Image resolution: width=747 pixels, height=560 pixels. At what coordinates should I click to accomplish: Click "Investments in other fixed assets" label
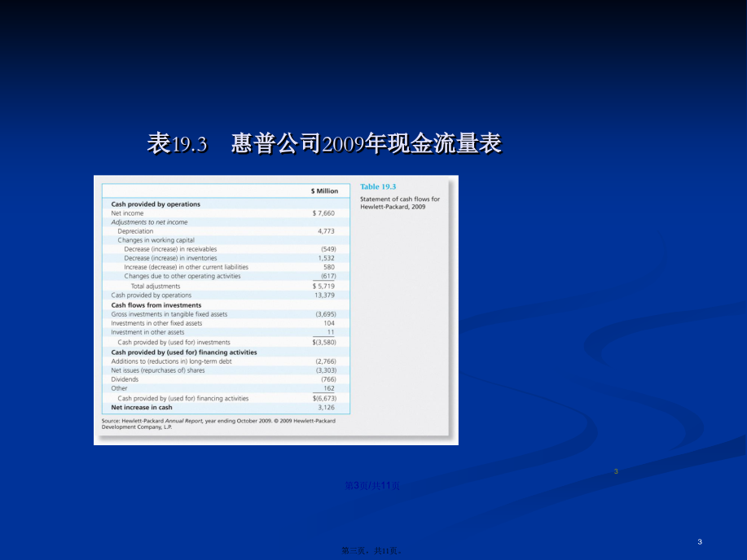[156, 324]
